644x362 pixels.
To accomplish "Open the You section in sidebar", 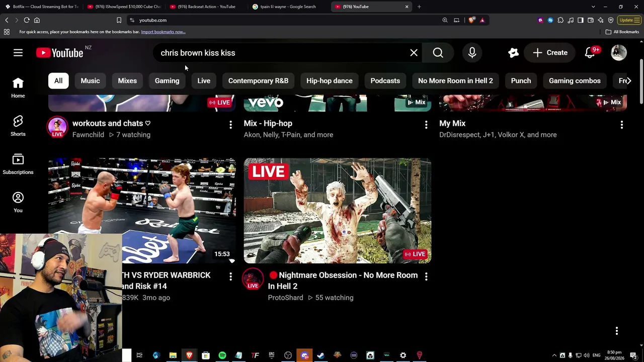I will pyautogui.click(x=18, y=203).
